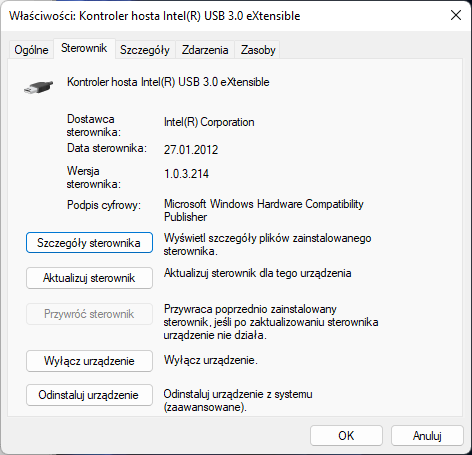Screen dimensions: 472x455
Task: Click the driver version 1.0.3.214 value
Action: pos(186,174)
